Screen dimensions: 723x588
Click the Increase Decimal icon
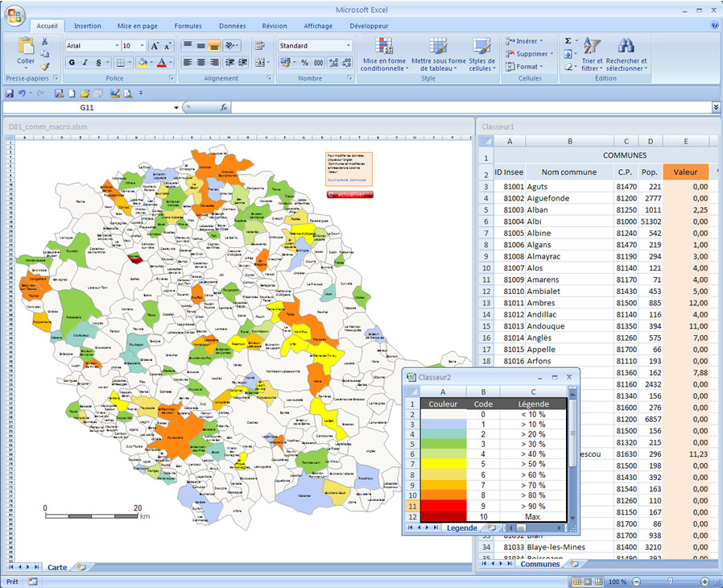pos(334,63)
